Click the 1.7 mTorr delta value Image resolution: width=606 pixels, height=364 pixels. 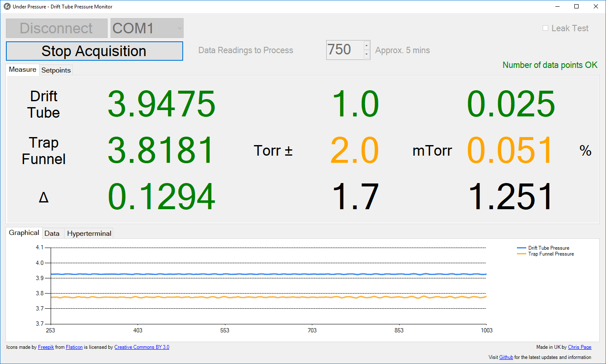pyautogui.click(x=355, y=197)
